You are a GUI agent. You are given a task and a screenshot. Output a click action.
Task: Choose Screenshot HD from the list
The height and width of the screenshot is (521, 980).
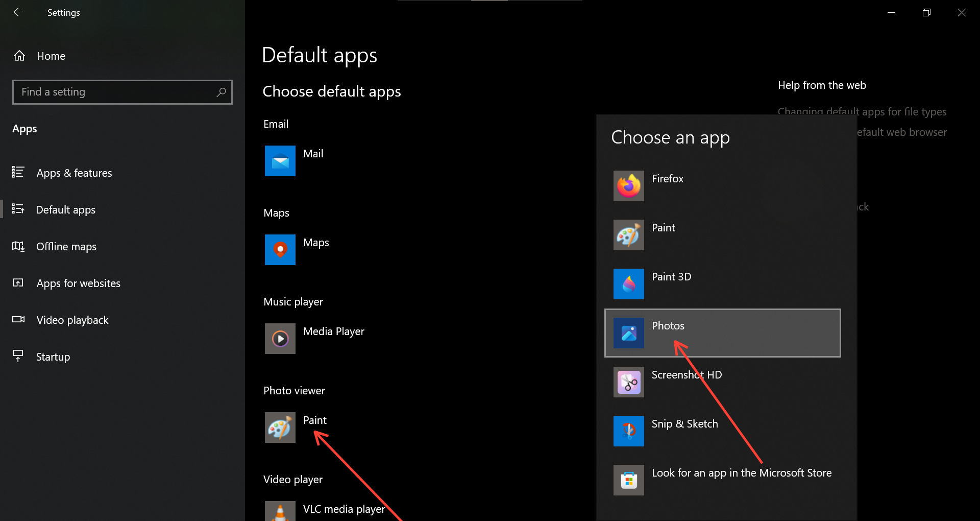coord(723,382)
